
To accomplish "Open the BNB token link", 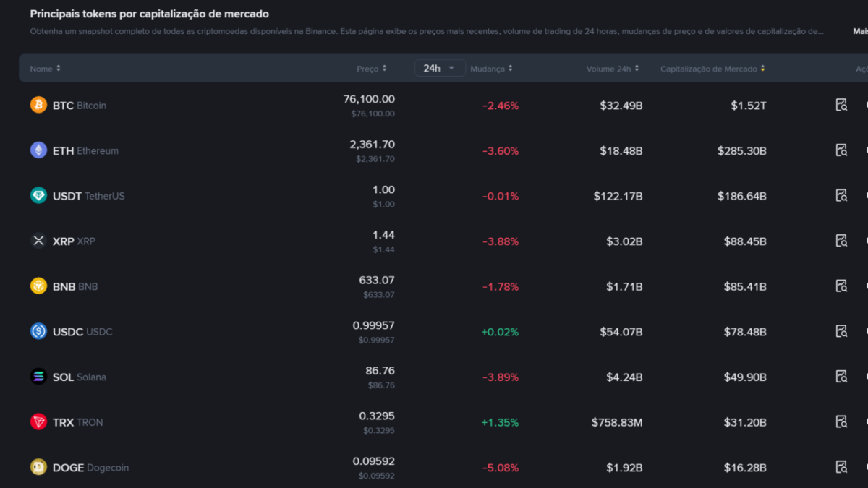I will point(75,286).
